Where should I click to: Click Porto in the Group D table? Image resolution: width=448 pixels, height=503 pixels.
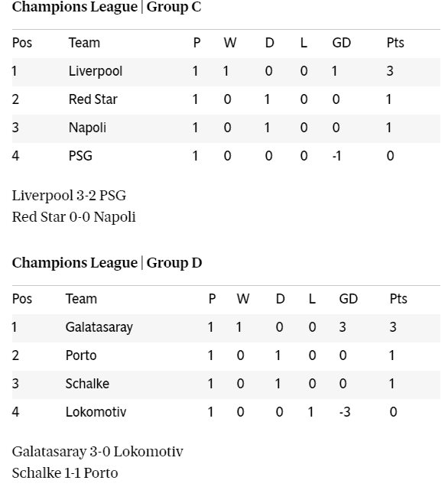pyautogui.click(x=81, y=355)
